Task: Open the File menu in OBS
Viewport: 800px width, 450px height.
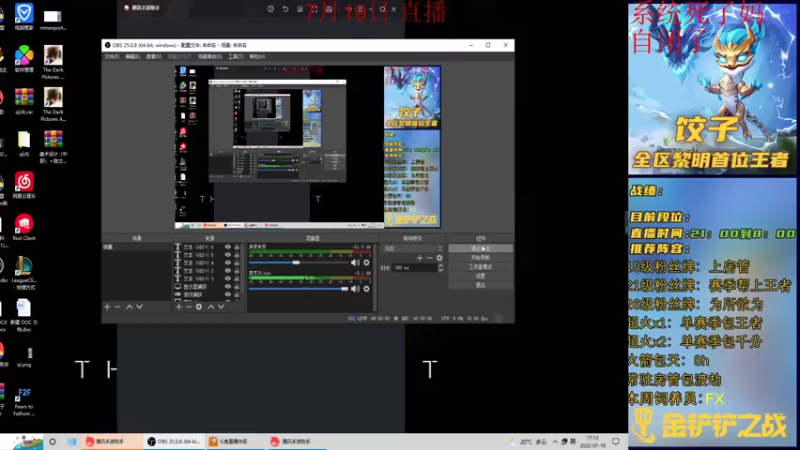Action: point(111,57)
